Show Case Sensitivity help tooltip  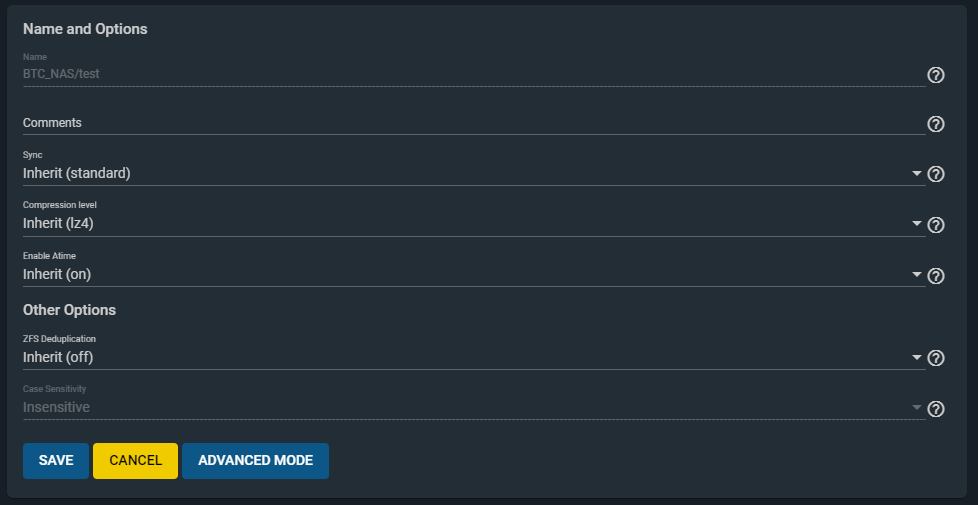pos(936,409)
